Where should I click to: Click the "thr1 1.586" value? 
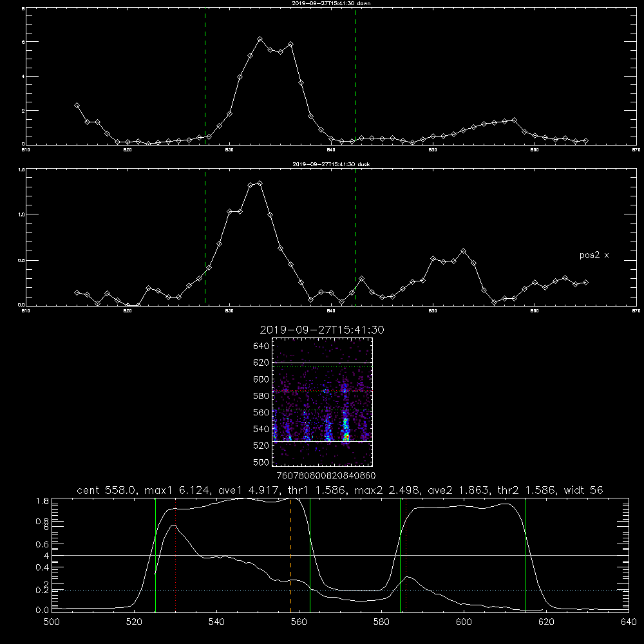[318, 490]
